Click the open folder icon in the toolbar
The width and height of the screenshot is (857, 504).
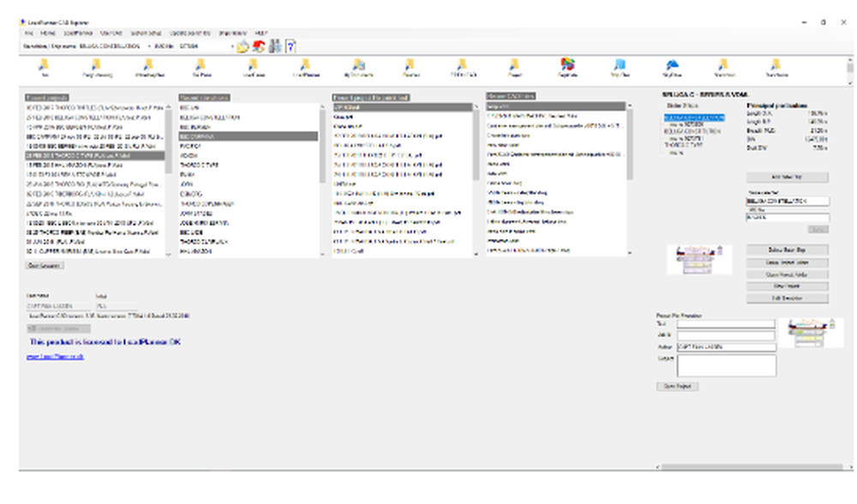tap(243, 46)
